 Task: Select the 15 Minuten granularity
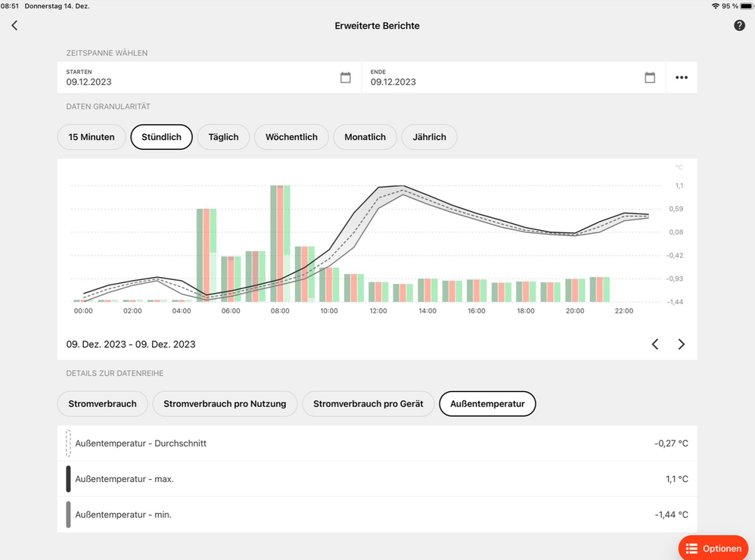pyautogui.click(x=92, y=137)
